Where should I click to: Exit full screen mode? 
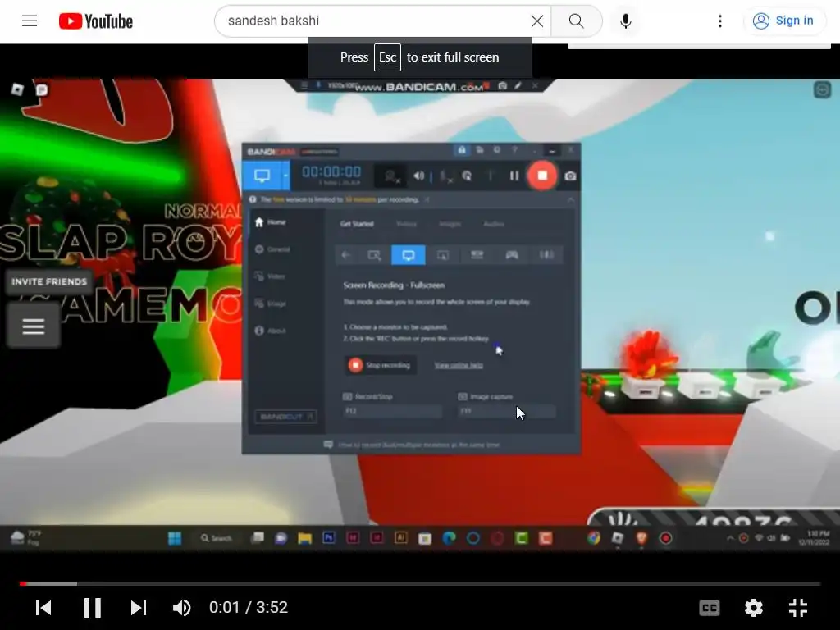(x=798, y=608)
